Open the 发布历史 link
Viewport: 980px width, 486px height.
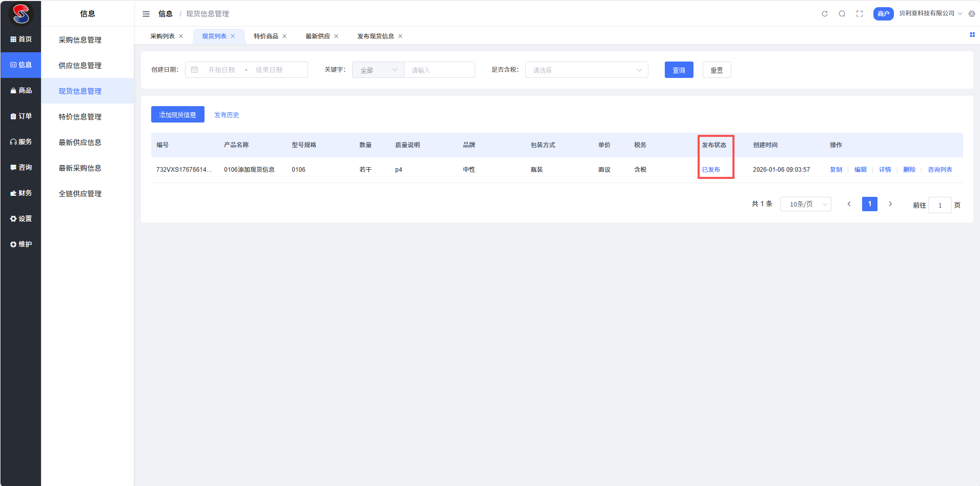(227, 115)
